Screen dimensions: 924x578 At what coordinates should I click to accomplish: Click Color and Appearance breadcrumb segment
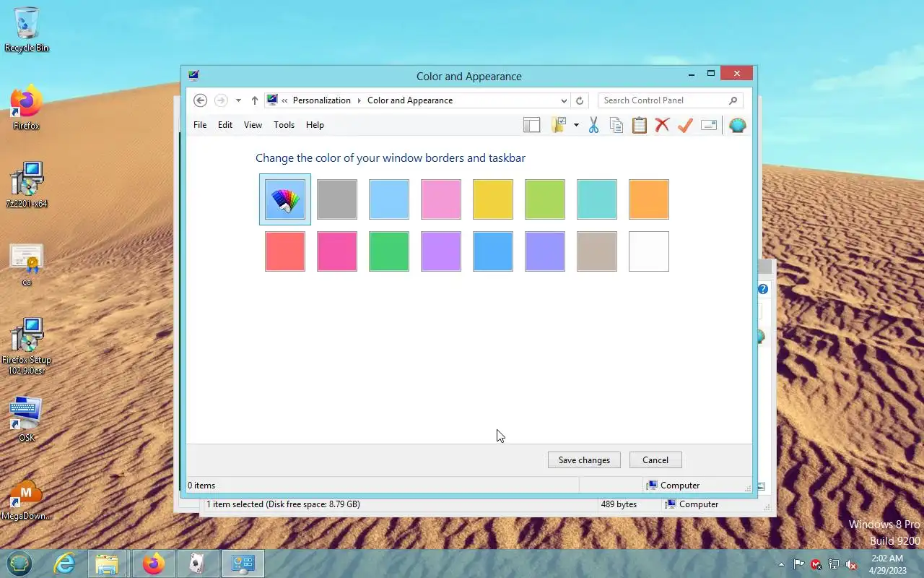[x=410, y=100]
